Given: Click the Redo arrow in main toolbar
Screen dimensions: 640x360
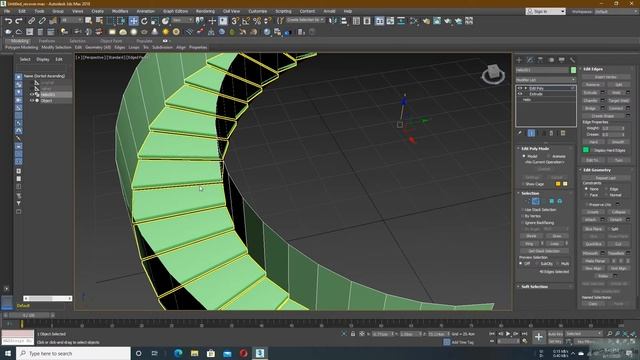Looking at the screenshot, I should coord(19,21).
